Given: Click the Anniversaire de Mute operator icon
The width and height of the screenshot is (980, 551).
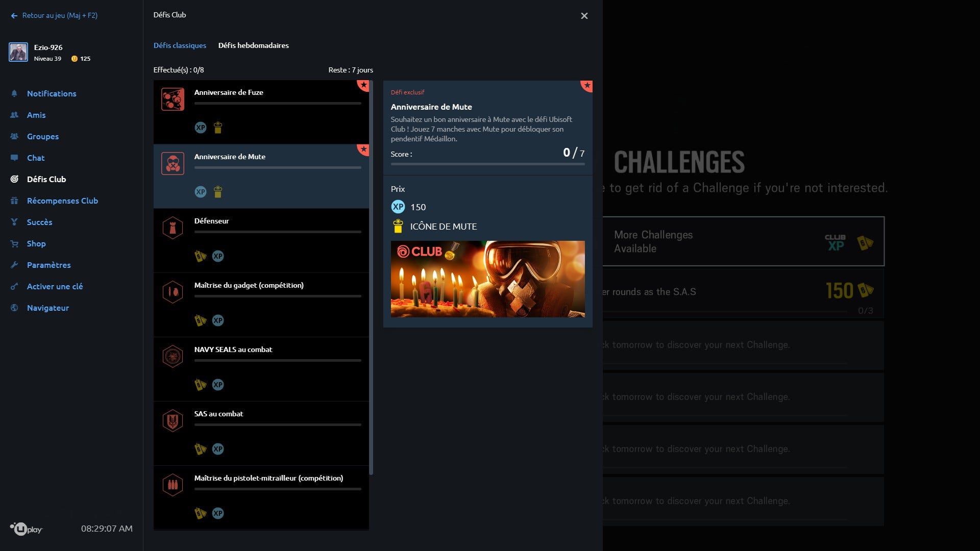Looking at the screenshot, I should 173,163.
